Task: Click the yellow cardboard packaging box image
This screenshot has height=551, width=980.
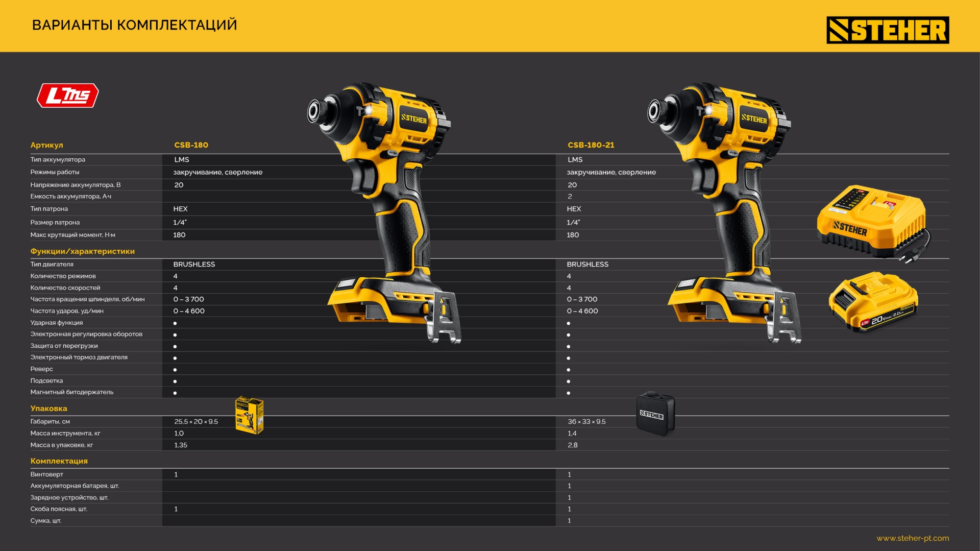Action: tap(249, 415)
